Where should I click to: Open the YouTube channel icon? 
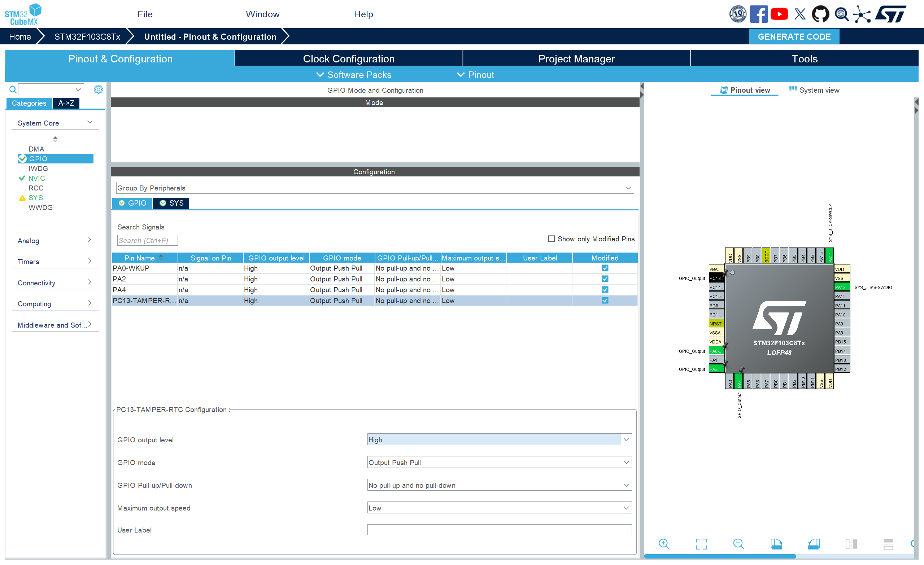(x=779, y=14)
